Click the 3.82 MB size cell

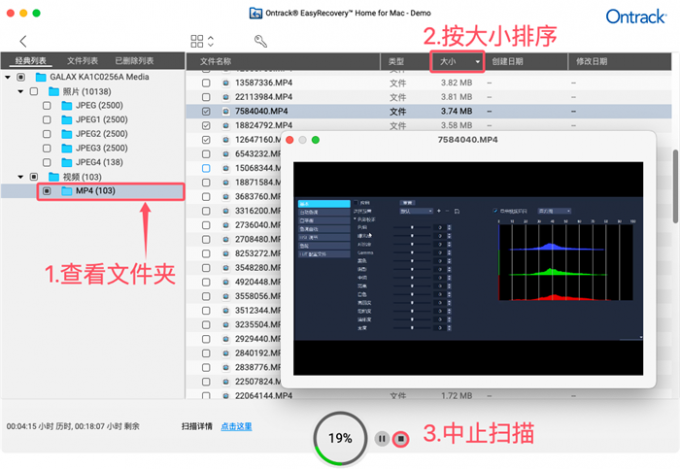(457, 83)
